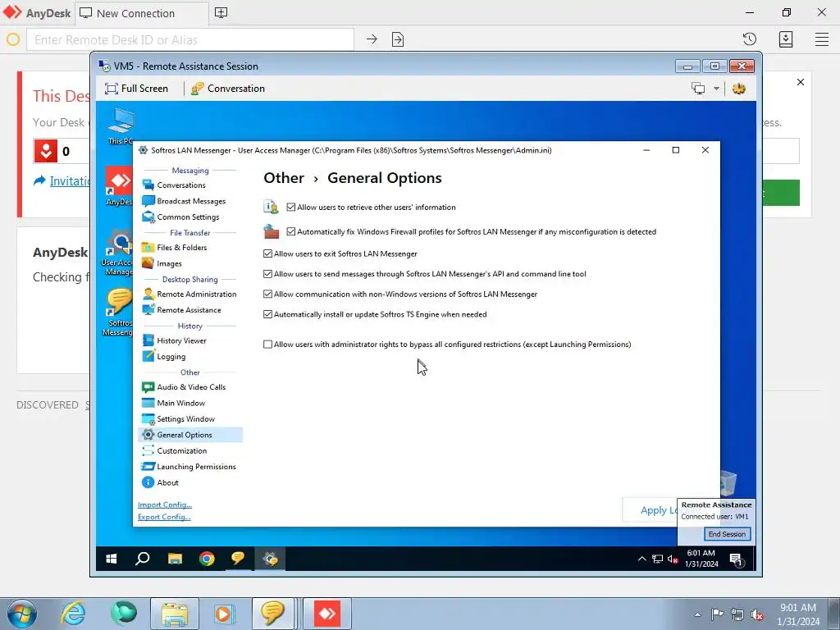Launch Internet Explorer from host taskbar

click(73, 614)
